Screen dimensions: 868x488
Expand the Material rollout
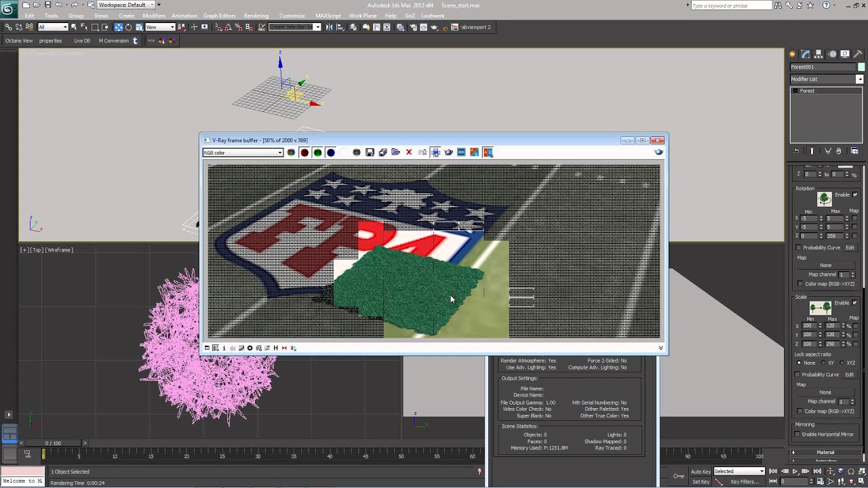pyautogui.click(x=825, y=452)
